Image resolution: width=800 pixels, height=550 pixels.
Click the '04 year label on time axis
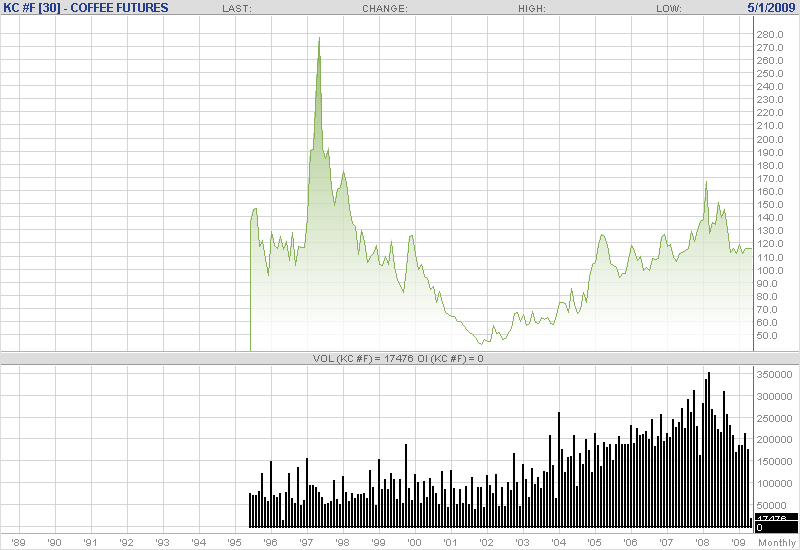pyautogui.click(x=559, y=542)
